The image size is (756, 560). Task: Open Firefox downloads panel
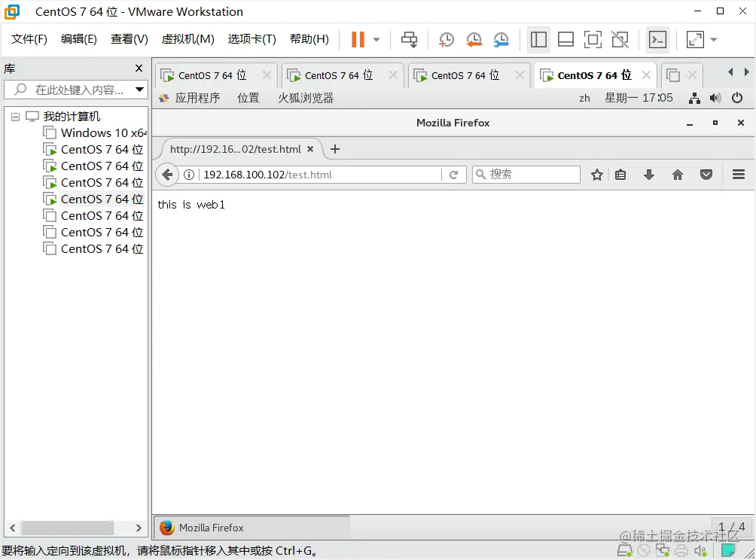pos(649,175)
